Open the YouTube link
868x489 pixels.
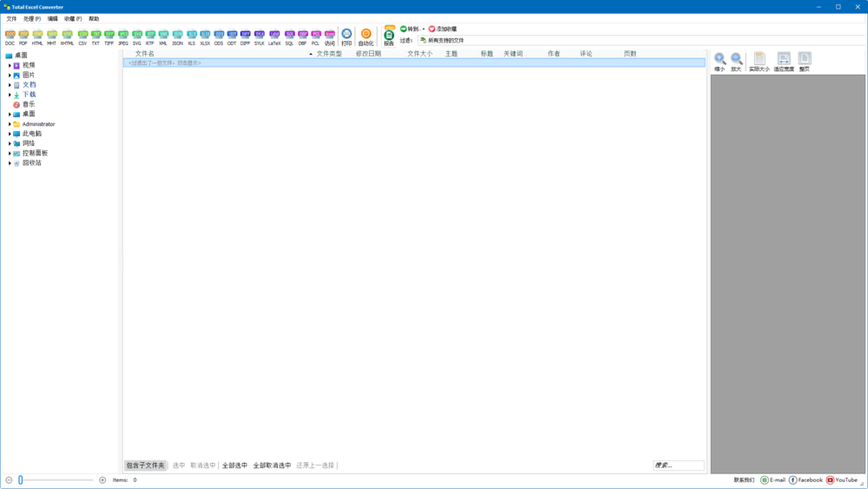point(842,480)
